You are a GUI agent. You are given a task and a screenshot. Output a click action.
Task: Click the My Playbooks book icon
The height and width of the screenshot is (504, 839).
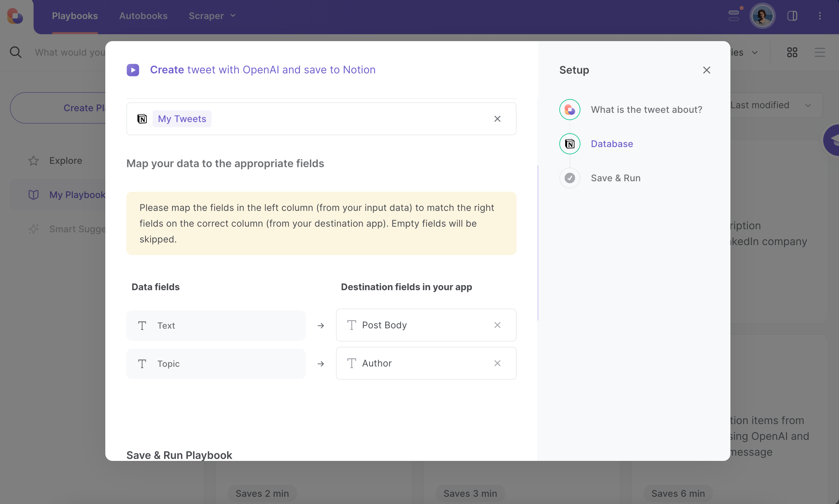tap(33, 195)
